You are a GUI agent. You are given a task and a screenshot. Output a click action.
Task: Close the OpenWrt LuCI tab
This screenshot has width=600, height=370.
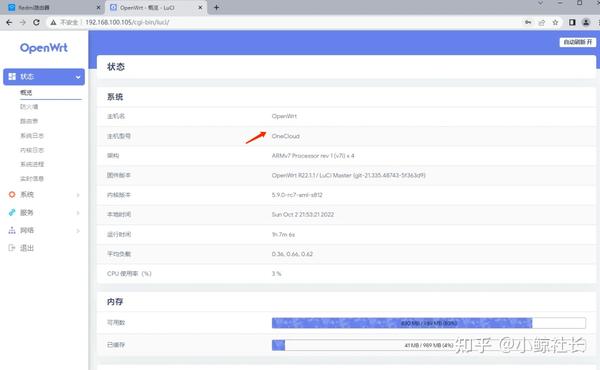200,7
